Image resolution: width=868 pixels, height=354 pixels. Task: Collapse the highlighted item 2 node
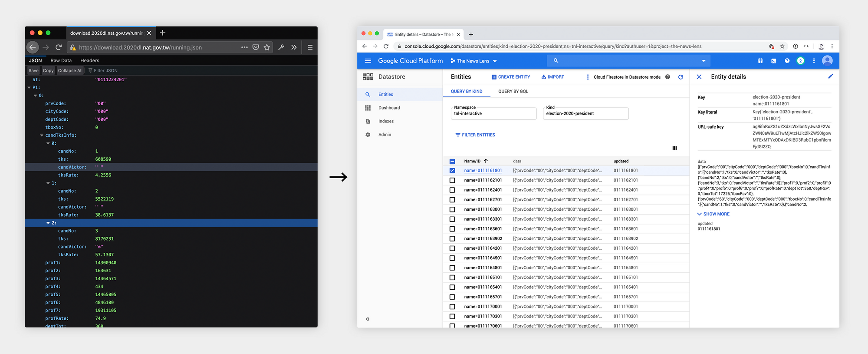48,223
